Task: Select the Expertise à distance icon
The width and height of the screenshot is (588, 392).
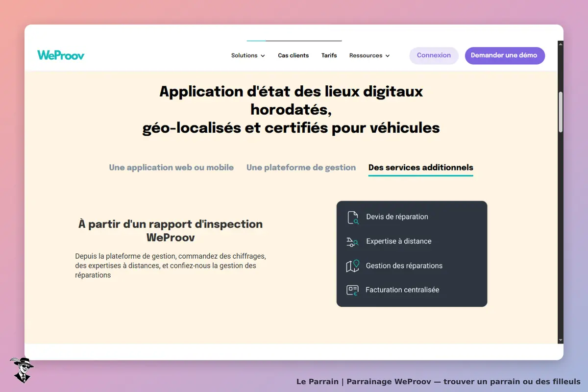Action: click(353, 242)
